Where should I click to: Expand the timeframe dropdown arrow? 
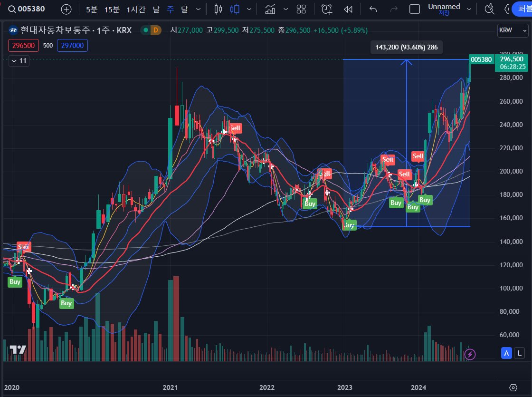198,10
